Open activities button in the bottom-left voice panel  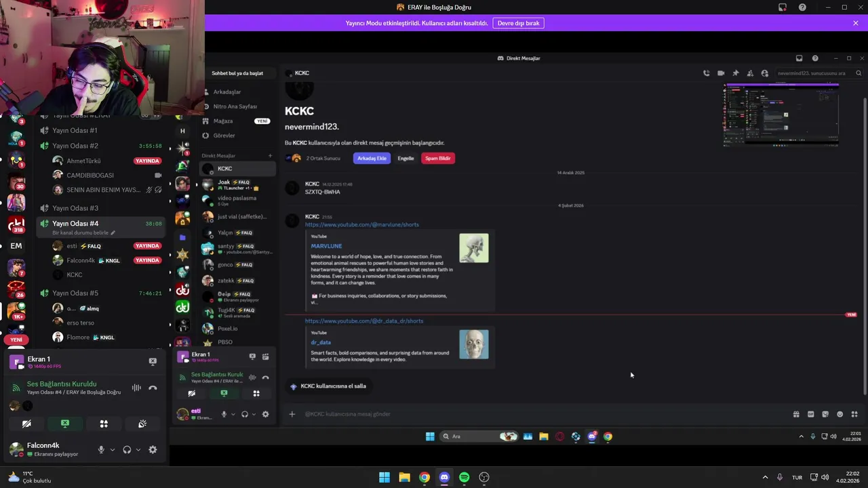104,424
